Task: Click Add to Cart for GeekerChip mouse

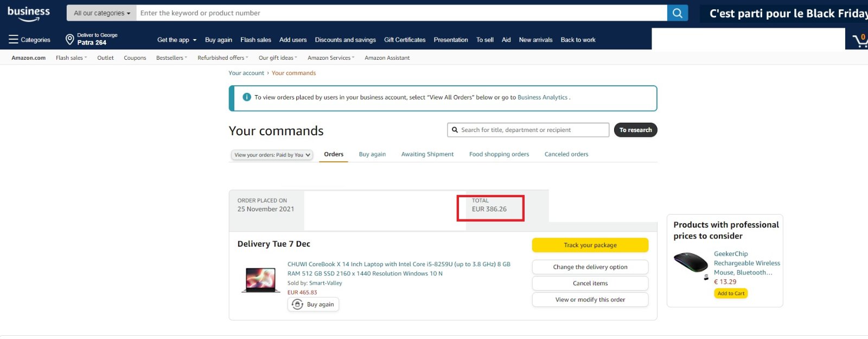Action: tap(731, 293)
